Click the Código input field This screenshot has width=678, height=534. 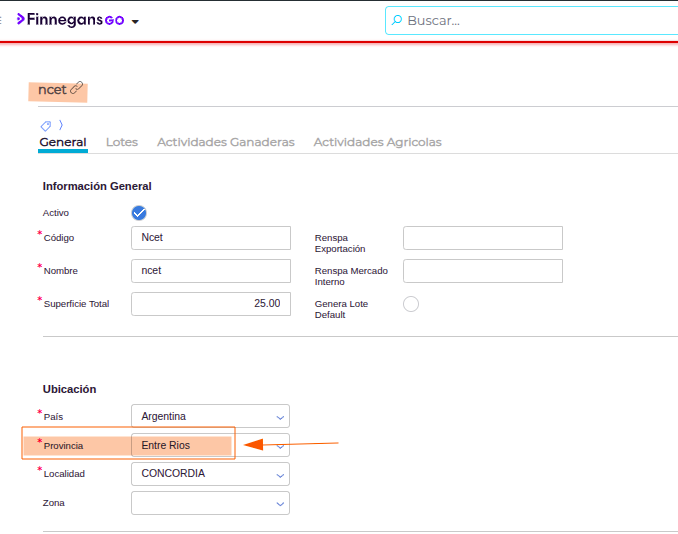tap(210, 238)
